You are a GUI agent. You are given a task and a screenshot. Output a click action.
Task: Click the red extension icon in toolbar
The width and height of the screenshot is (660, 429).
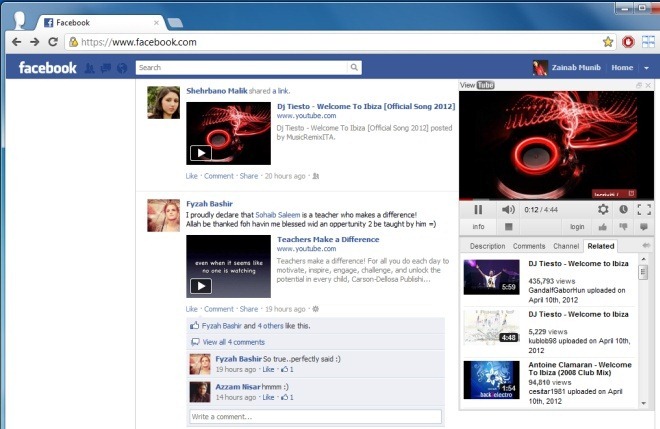point(628,42)
